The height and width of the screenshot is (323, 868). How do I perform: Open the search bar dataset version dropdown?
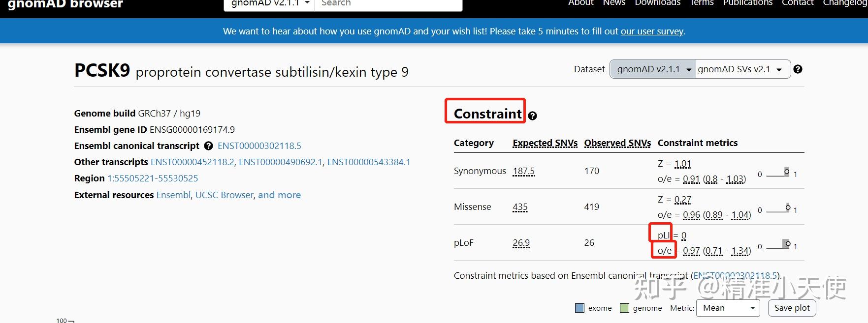point(269,3)
